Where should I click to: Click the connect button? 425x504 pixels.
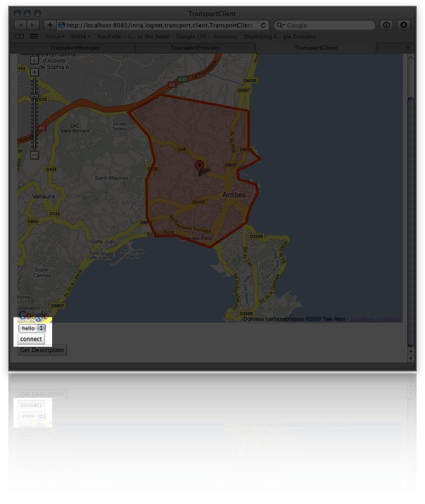click(x=31, y=339)
